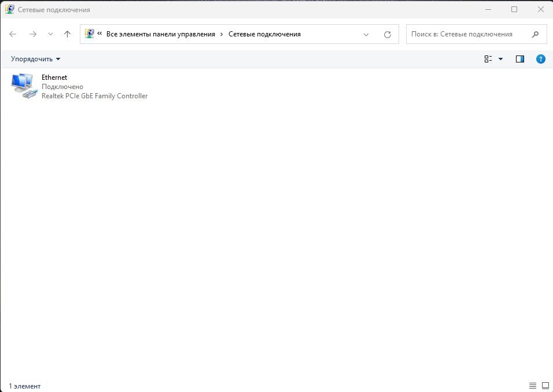Click the Сетевые подключения breadcrumb segment
Screen dimensions: 553x392
point(264,34)
